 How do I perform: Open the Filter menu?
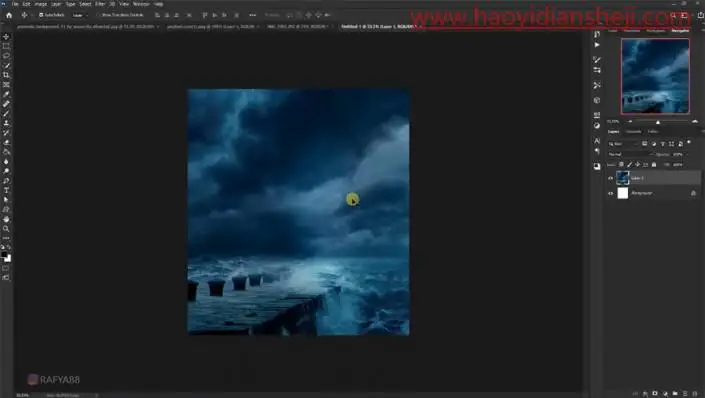[x=100, y=4]
